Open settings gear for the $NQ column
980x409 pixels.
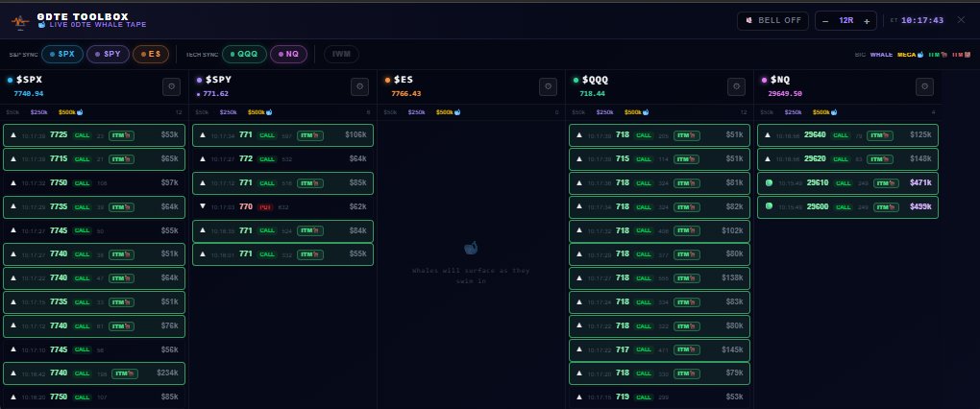coord(924,86)
